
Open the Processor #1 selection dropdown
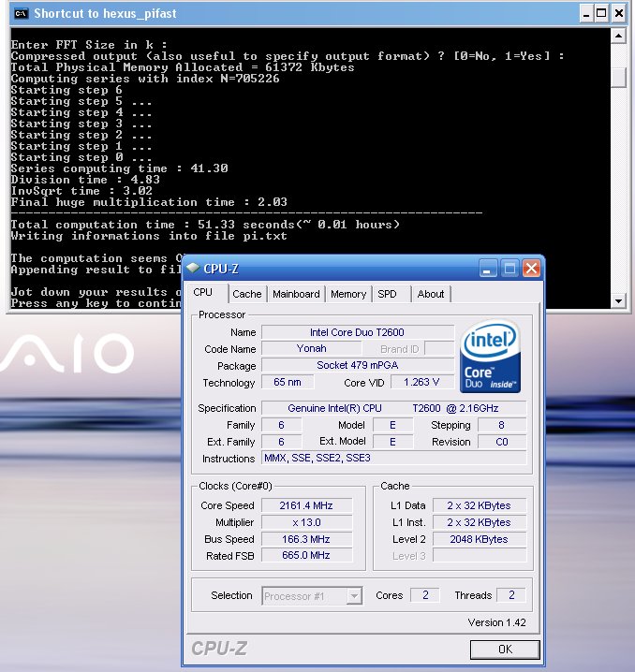[x=312, y=595]
